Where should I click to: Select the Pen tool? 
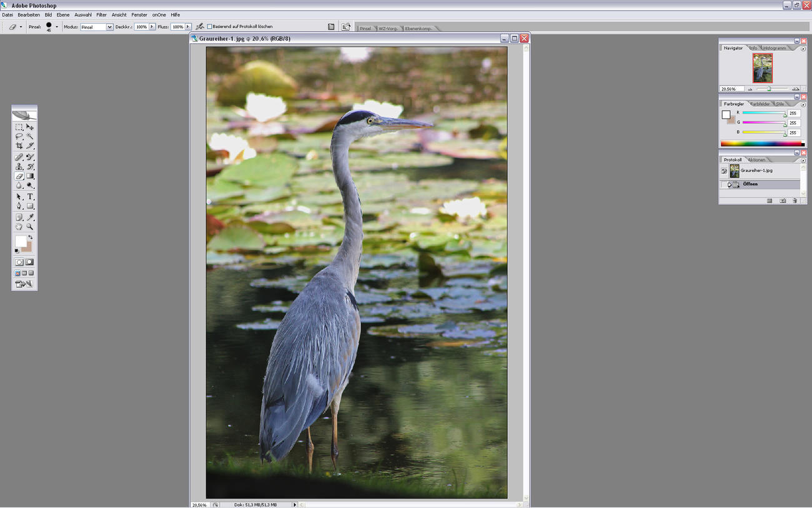[19, 206]
